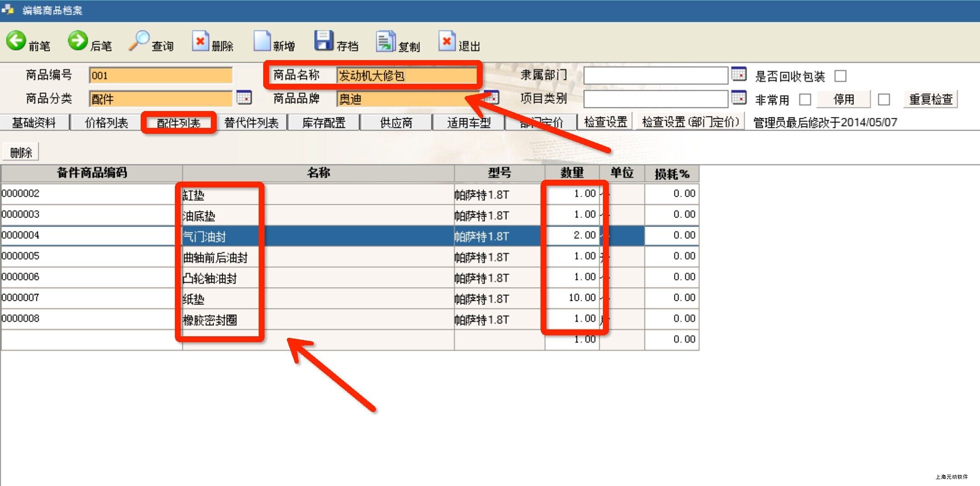Click the toolbar 删除 delete icon

click(x=200, y=41)
